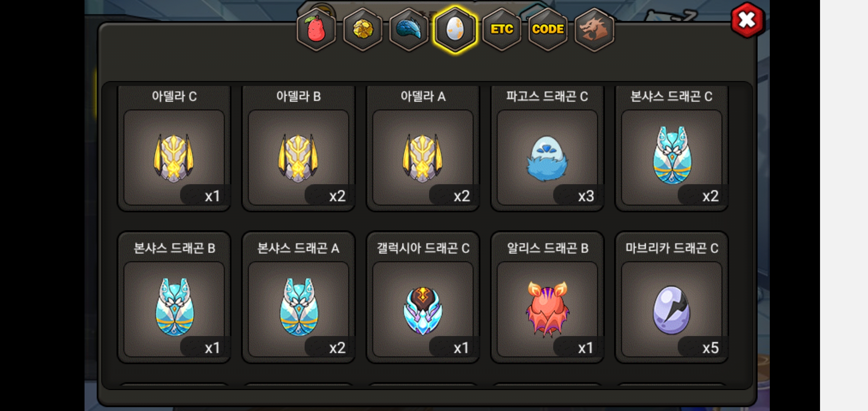Screen dimensions: 868x411
Task: Choose the purple 마브리카 드래곤 C egg
Action: tap(672, 297)
